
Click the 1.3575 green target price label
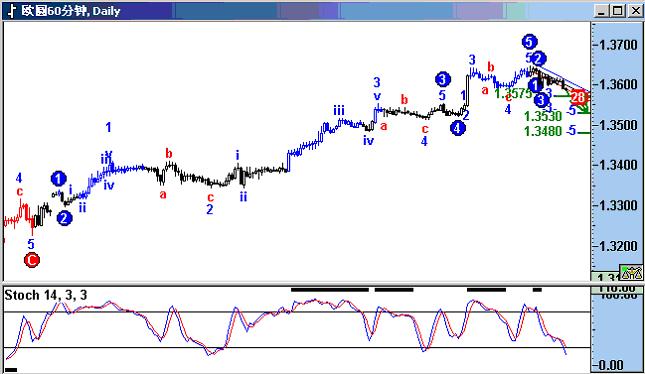(x=513, y=93)
